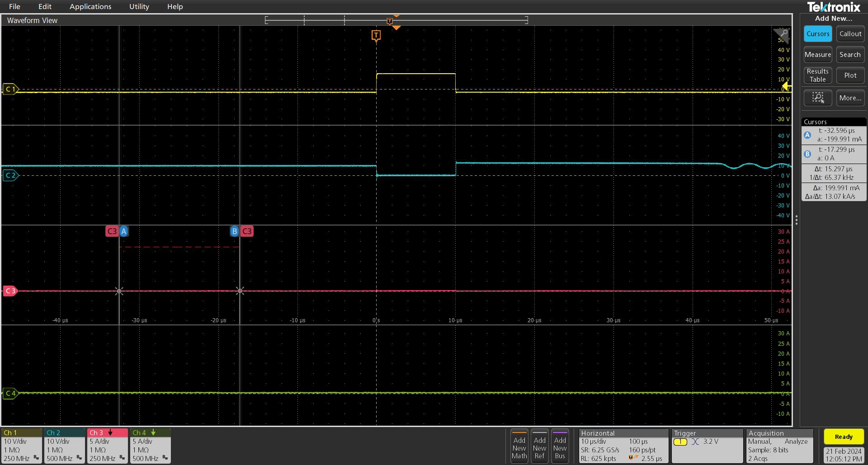
Task: Click the date and time display
Action: (x=844, y=455)
